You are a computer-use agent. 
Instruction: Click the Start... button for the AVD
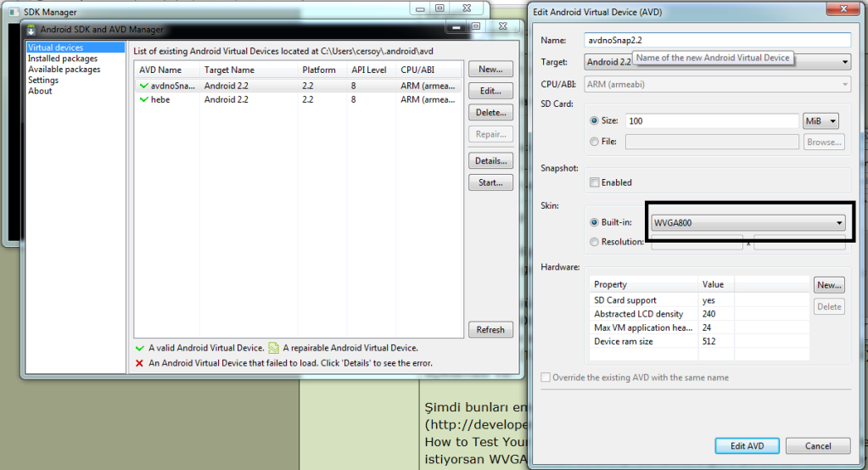tap(490, 182)
